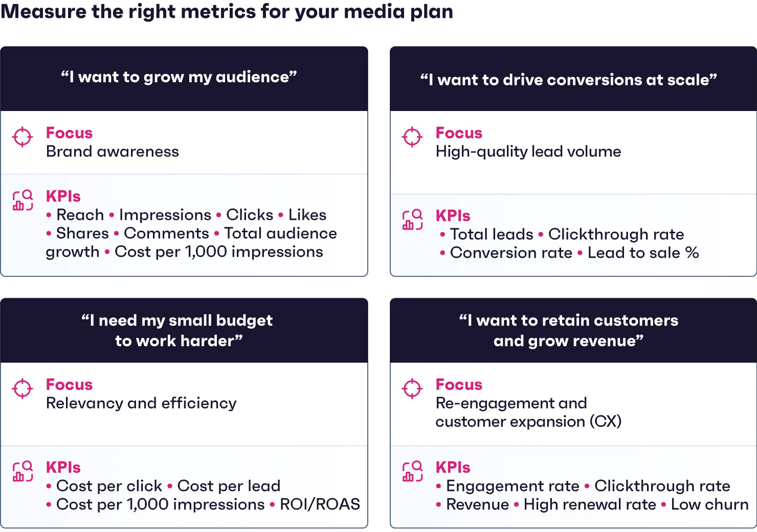
Task: Click the Focus target icon under grow audience
Action: (x=23, y=137)
